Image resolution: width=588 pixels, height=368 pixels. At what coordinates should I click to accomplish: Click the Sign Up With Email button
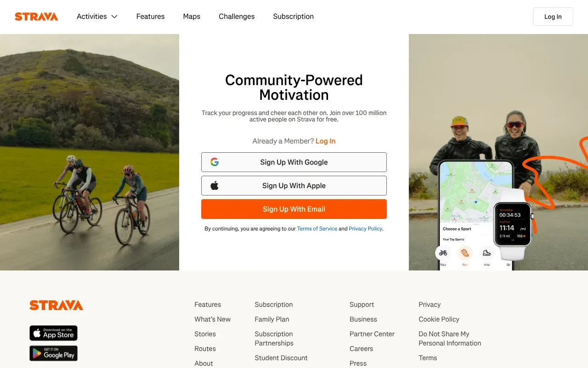click(x=294, y=209)
